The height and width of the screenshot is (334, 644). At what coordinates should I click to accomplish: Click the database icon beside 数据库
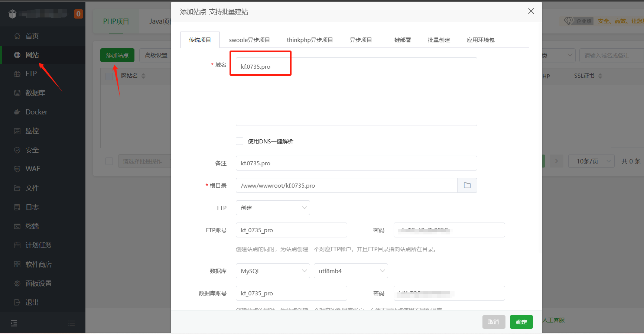click(x=17, y=93)
